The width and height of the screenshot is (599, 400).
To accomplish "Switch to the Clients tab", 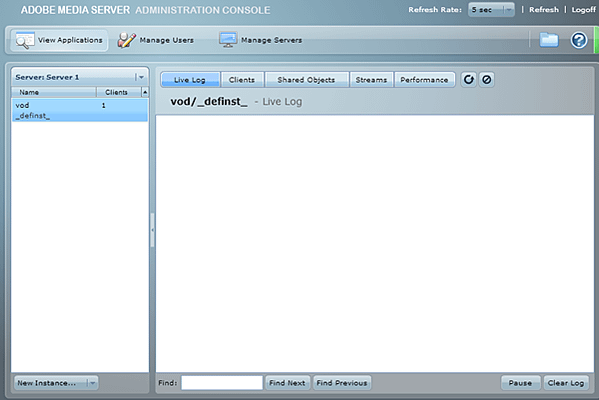I will click(242, 79).
